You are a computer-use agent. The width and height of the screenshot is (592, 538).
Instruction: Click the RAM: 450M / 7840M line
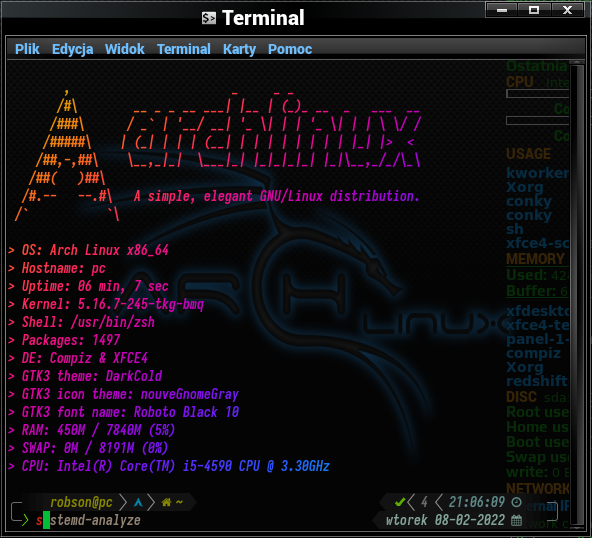92,430
